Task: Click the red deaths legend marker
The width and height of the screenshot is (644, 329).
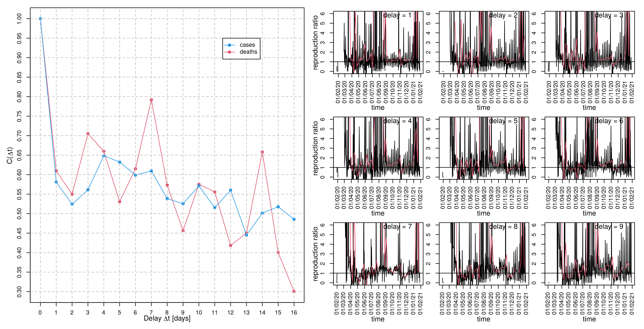Action: tap(230, 52)
